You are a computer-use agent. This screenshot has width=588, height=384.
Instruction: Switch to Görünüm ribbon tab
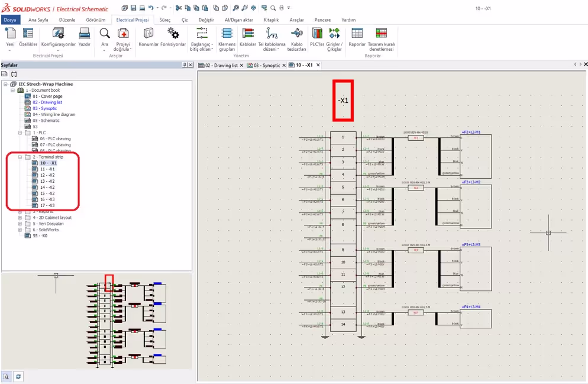click(96, 20)
